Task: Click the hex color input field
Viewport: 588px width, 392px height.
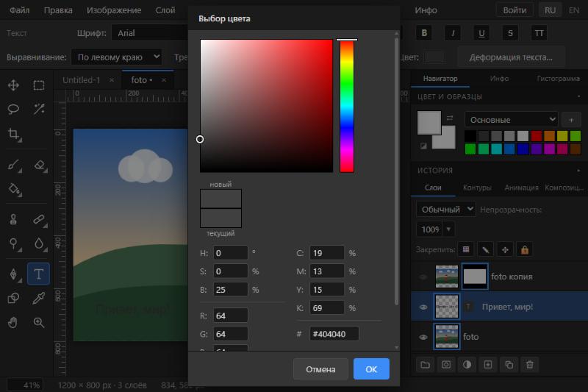Action: tap(334, 333)
